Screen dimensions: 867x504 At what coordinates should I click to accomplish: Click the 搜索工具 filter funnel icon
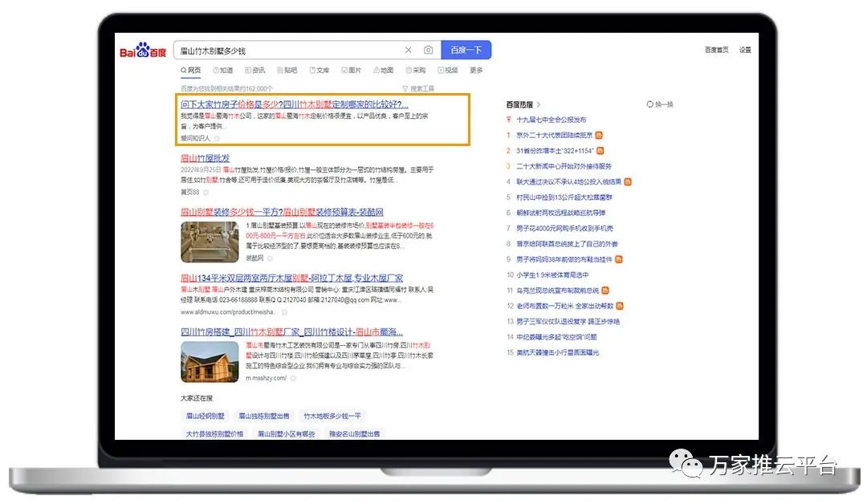point(405,88)
